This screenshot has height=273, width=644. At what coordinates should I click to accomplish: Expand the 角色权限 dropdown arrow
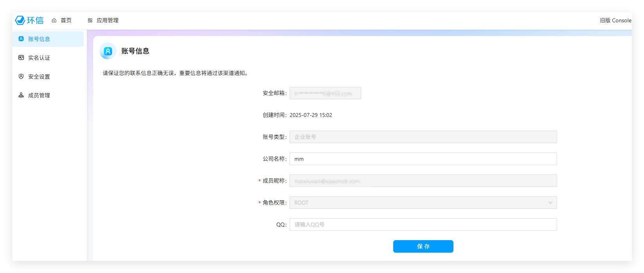click(550, 203)
